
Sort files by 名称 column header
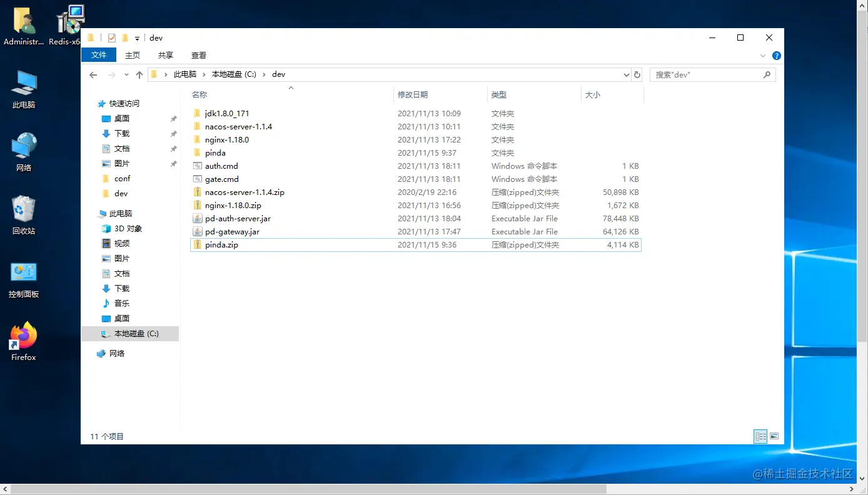[x=291, y=95]
